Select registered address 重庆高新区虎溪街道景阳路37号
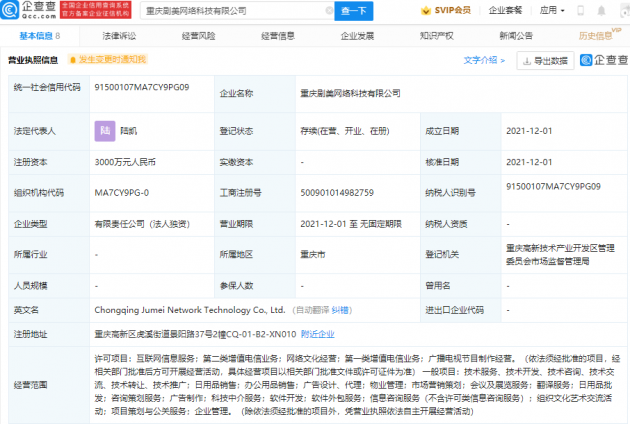Viewport: 630px width, 424px height. pyautogui.click(x=195, y=334)
